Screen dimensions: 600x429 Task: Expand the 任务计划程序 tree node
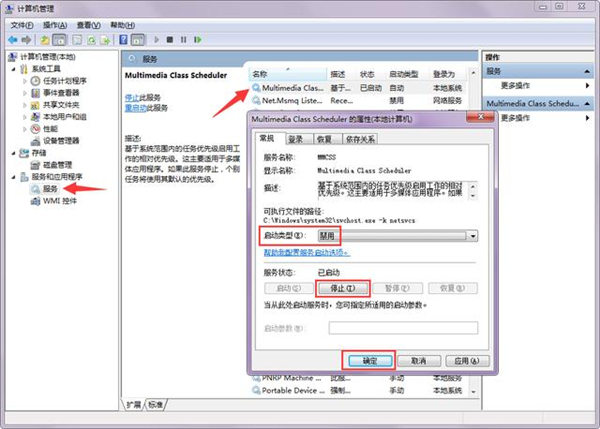point(25,81)
